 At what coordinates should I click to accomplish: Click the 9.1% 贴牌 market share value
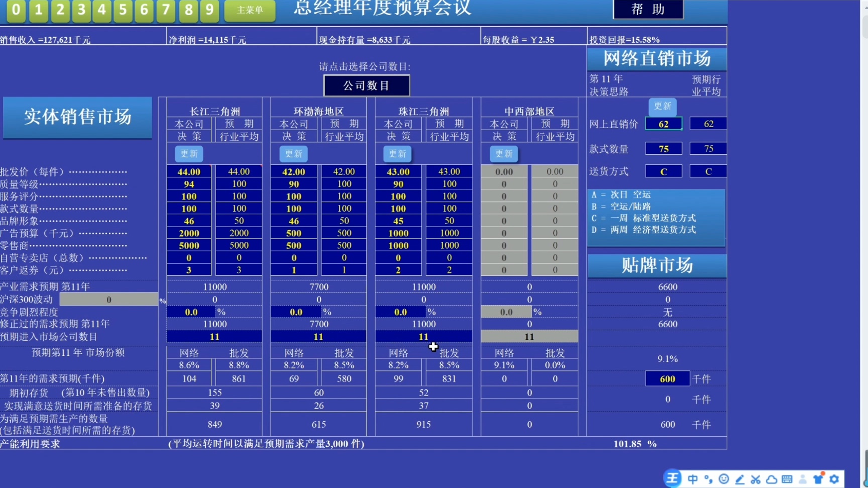point(668,359)
